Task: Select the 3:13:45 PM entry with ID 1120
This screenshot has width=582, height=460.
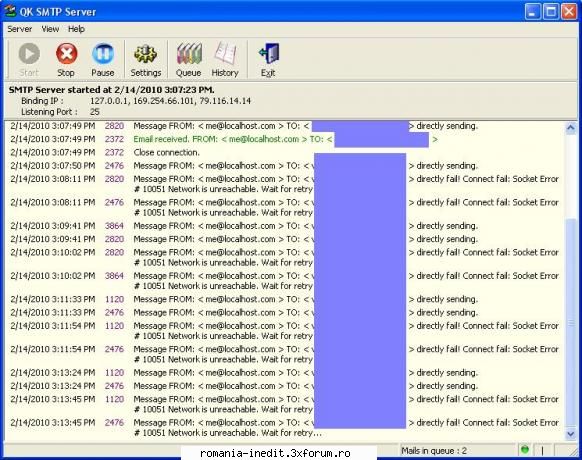Action: [x=285, y=404]
